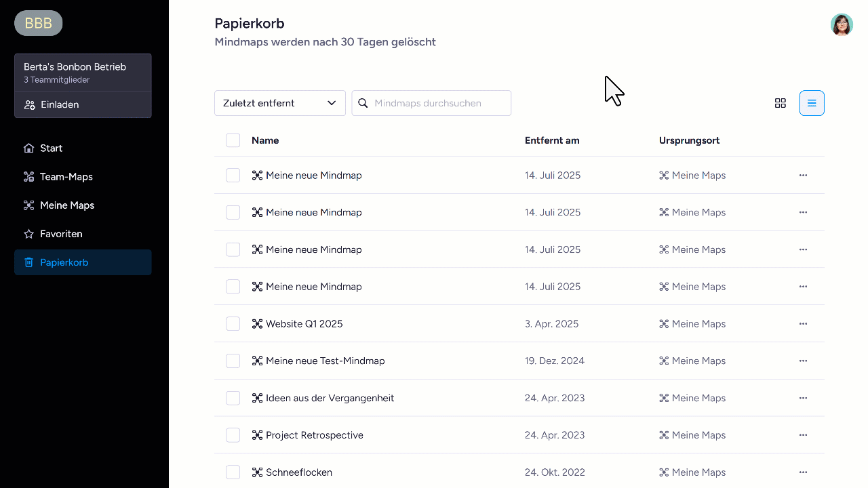This screenshot has width=868, height=488.
Task: Select the list view icon
Action: 812,103
